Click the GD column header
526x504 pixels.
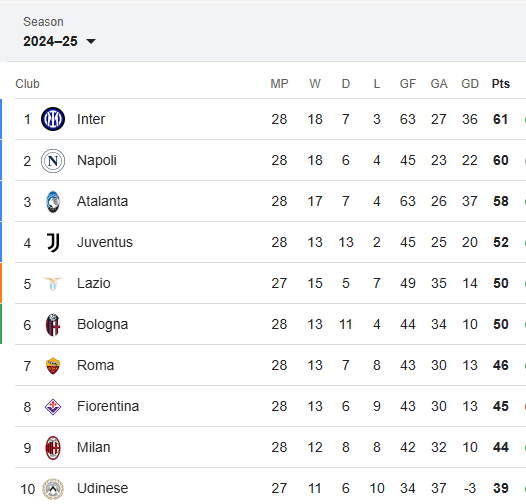pos(470,84)
